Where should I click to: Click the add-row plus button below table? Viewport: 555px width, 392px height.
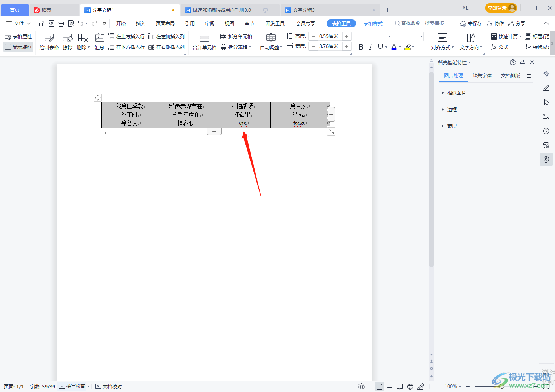pyautogui.click(x=214, y=132)
